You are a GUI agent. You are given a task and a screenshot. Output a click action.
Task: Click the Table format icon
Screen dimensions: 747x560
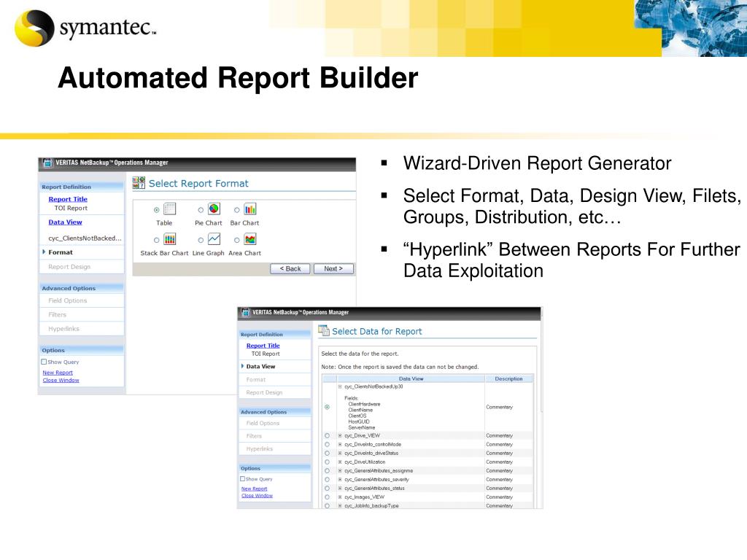click(x=169, y=209)
